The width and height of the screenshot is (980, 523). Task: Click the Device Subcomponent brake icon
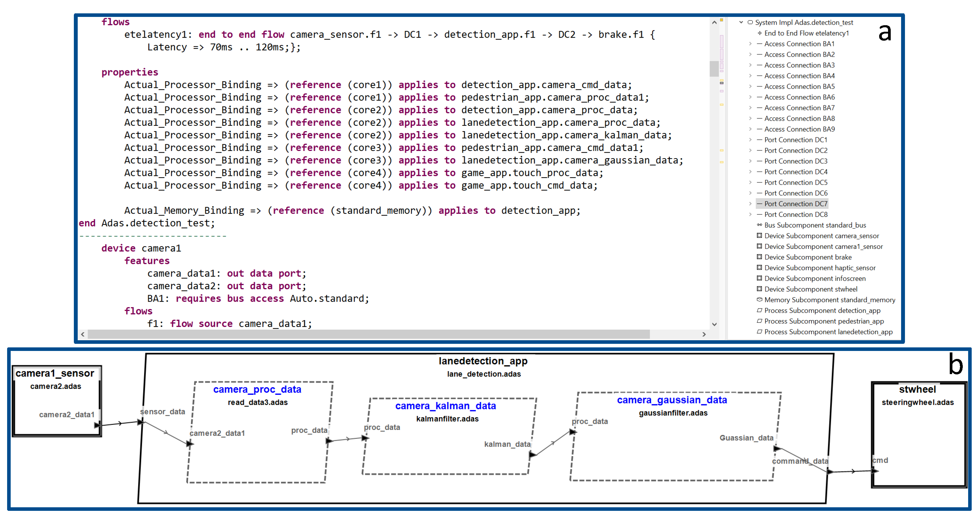[759, 257]
